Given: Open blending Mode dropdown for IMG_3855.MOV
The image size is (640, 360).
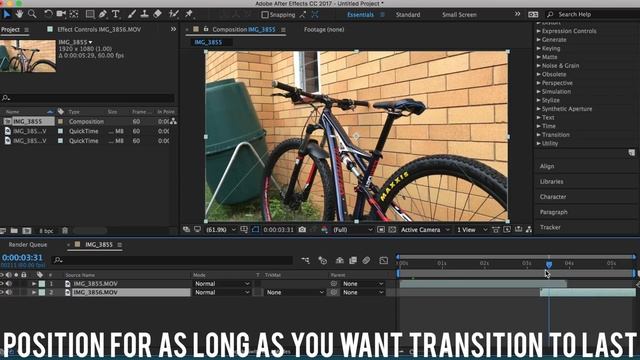Looking at the screenshot, I should tap(222, 283).
